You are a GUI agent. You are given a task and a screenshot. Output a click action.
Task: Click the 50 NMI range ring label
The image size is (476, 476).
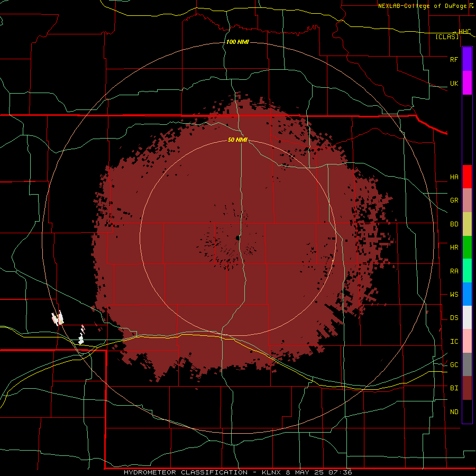coord(237,140)
